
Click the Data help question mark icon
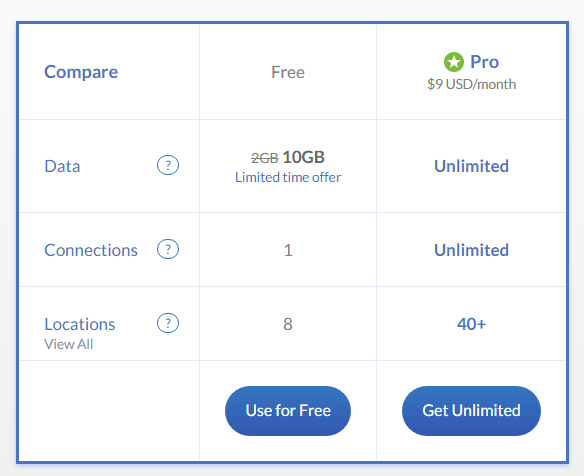tap(168, 165)
